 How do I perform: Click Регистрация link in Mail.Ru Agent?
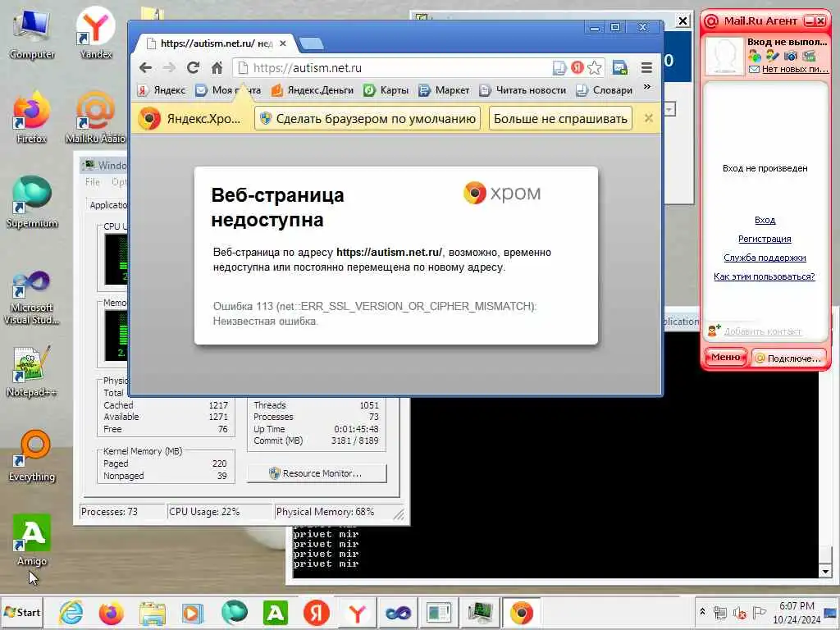click(765, 239)
